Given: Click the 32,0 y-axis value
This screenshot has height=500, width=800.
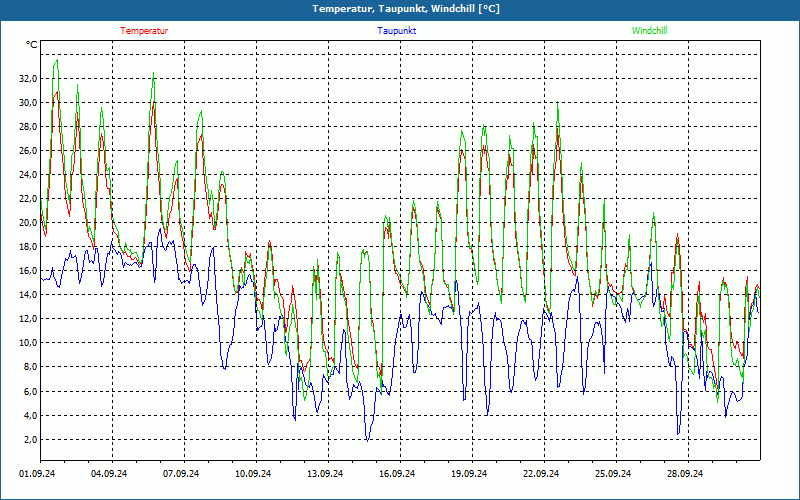Looking at the screenshot, I should (x=28, y=79).
